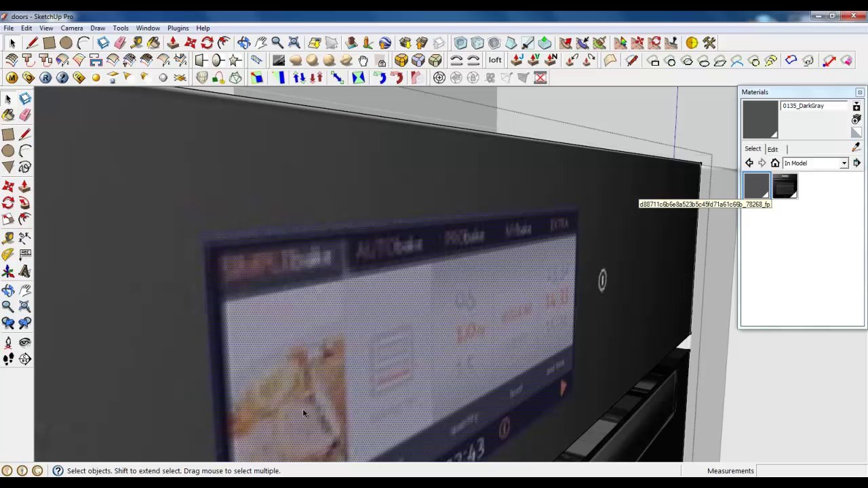Switch to the Select tab in Materials

pyautogui.click(x=753, y=148)
